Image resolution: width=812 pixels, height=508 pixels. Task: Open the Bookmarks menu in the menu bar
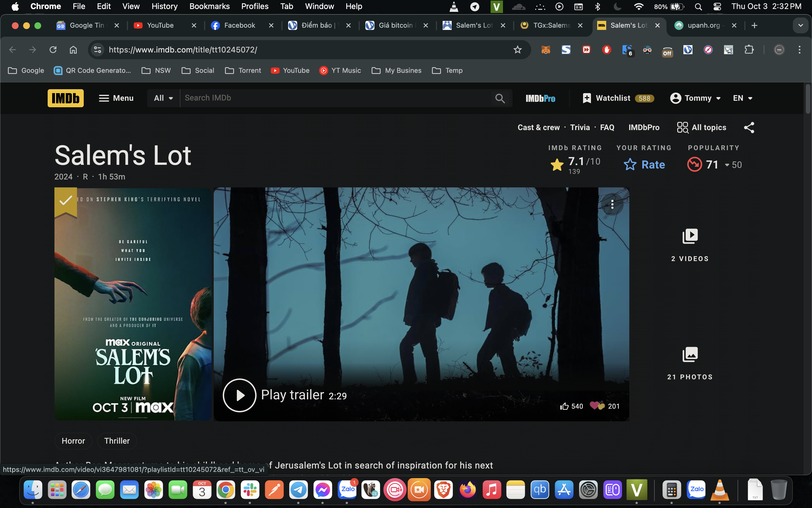pos(209,6)
